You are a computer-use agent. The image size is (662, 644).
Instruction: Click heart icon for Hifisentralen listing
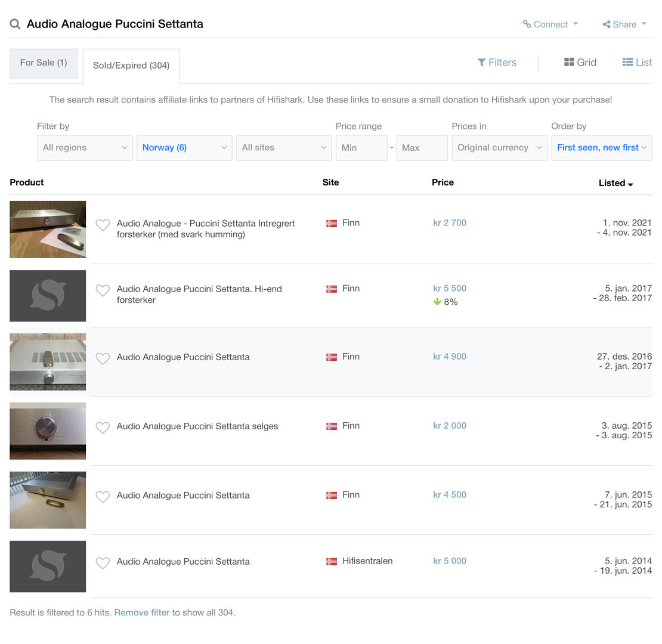tap(103, 563)
